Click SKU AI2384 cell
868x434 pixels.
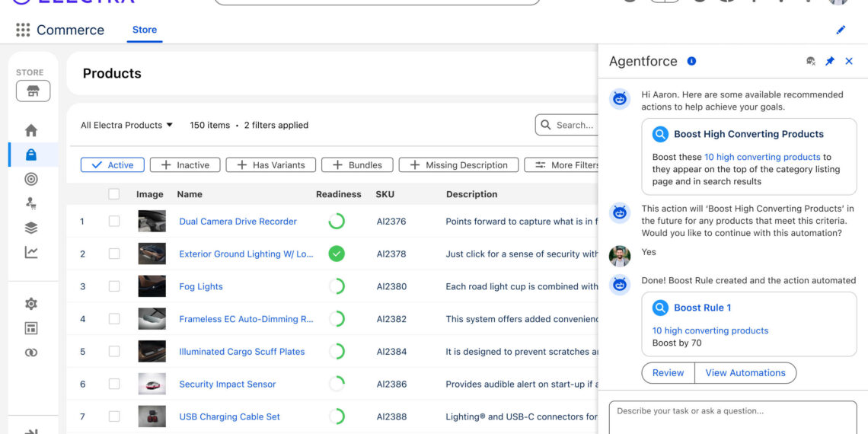tap(391, 352)
